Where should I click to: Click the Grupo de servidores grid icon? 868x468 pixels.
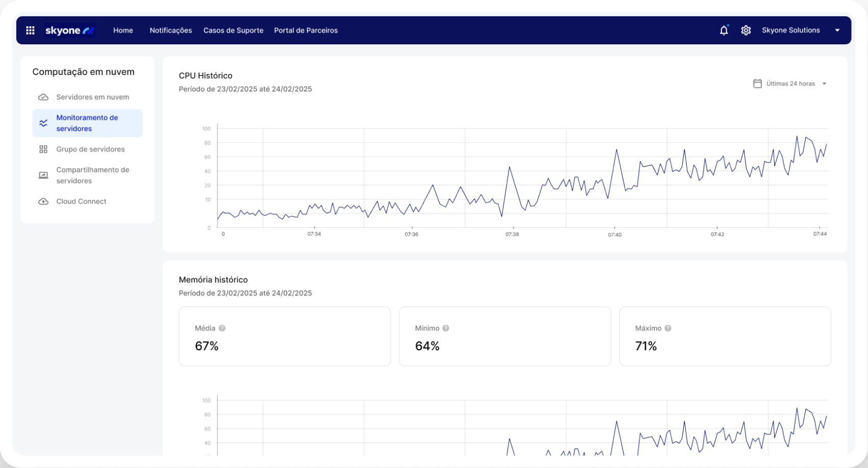point(43,149)
